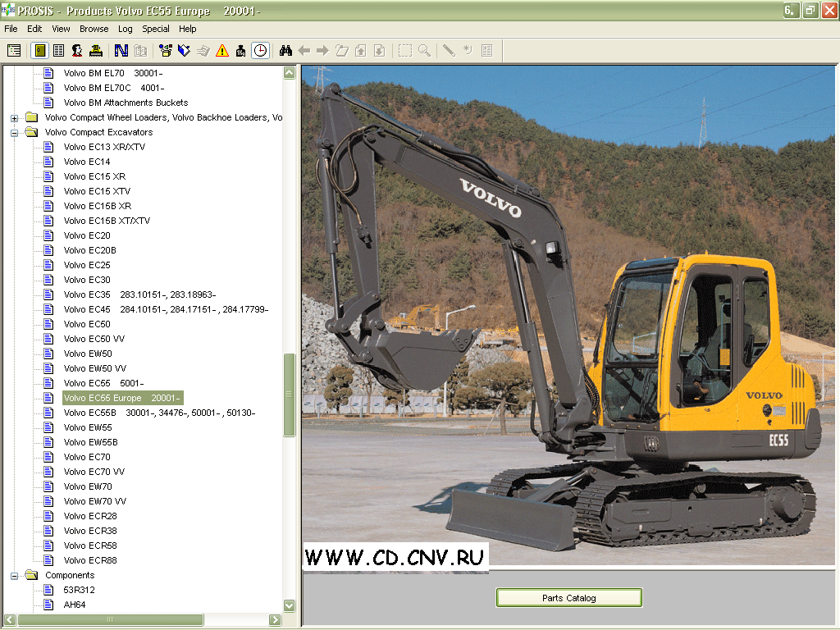
Task: Select Volvo BM Attachments Buckets
Action: (x=126, y=103)
